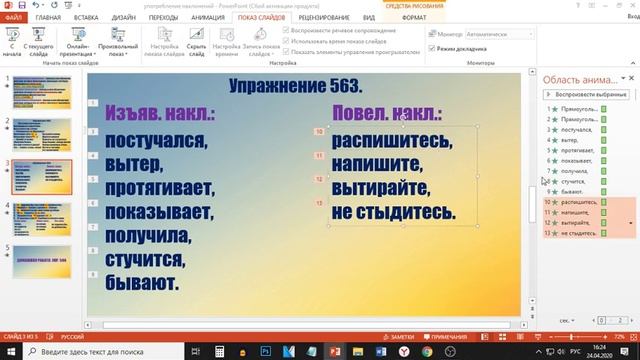640x360 pixels.
Task: Click language indicator in status bar
Action: coord(72,337)
